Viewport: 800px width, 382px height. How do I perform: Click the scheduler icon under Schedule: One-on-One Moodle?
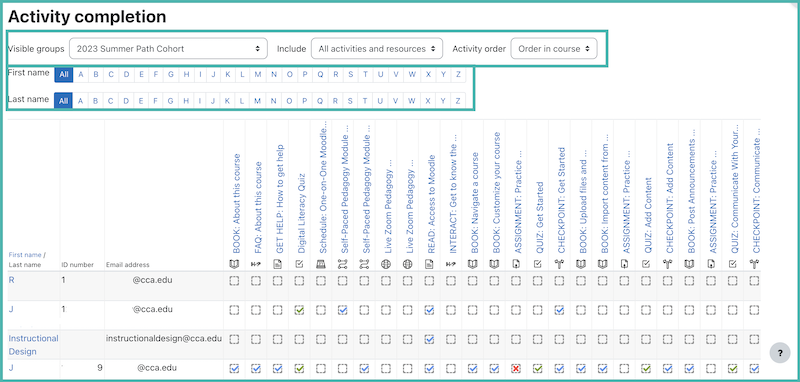coord(321,264)
